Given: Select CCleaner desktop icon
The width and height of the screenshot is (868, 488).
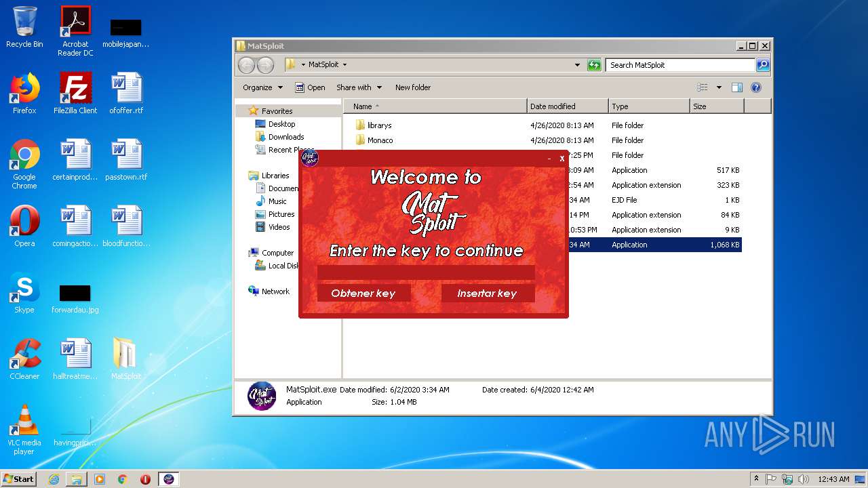Looking at the screenshot, I should pos(24,359).
